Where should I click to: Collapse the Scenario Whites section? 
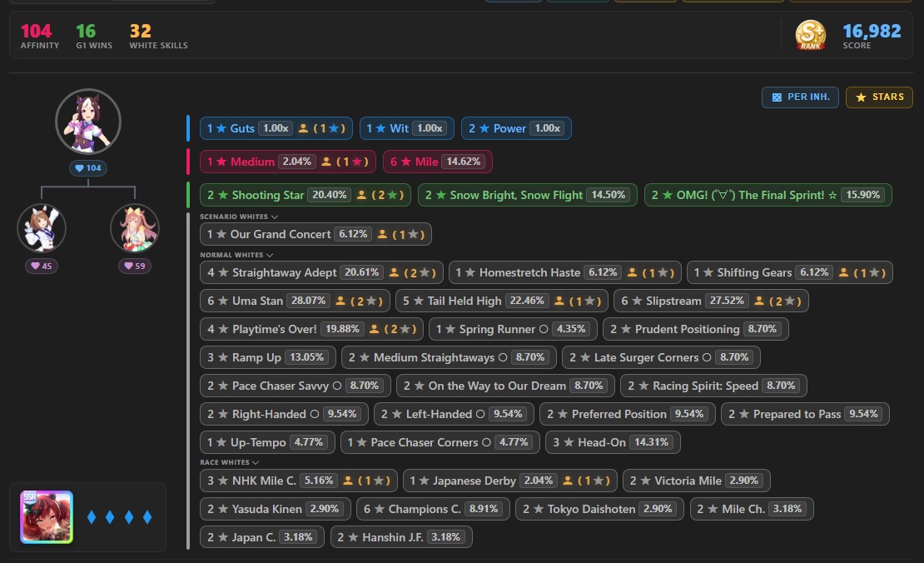(239, 217)
